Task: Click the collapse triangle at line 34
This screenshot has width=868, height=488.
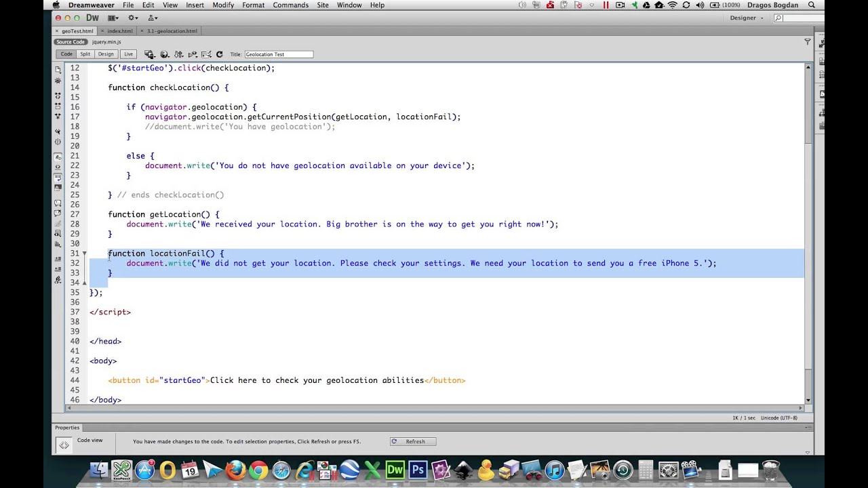Action: [x=85, y=283]
